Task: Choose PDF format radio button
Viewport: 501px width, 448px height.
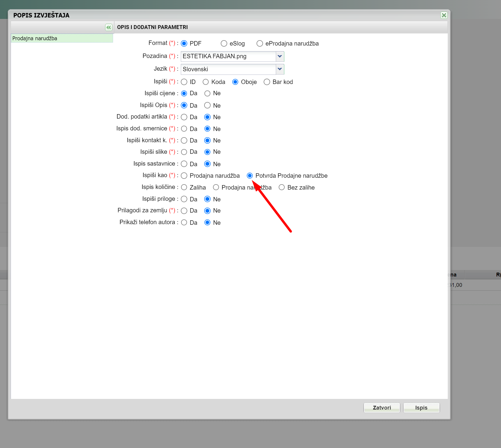Action: 184,43
